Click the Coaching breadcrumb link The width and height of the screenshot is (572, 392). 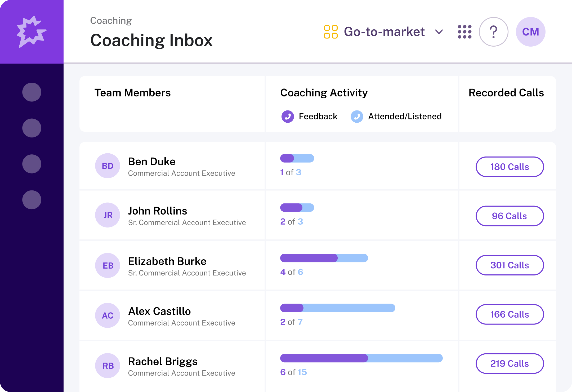(111, 21)
